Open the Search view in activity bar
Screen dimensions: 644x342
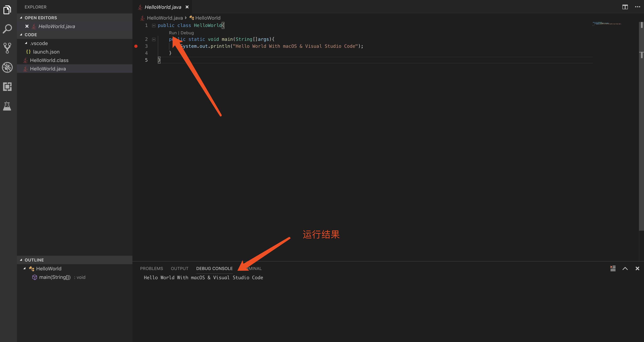pyautogui.click(x=7, y=29)
